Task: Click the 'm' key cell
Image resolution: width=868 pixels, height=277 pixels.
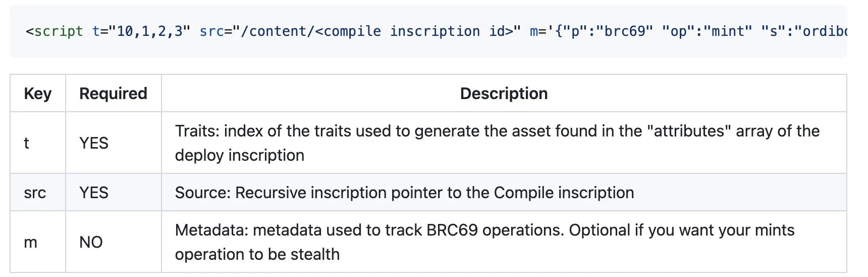Action: (31, 242)
